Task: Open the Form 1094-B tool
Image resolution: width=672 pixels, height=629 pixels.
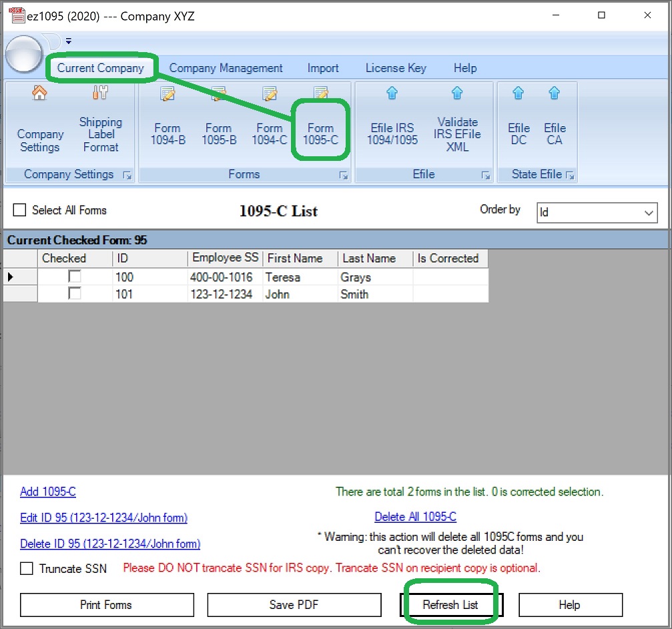Action: [167, 128]
